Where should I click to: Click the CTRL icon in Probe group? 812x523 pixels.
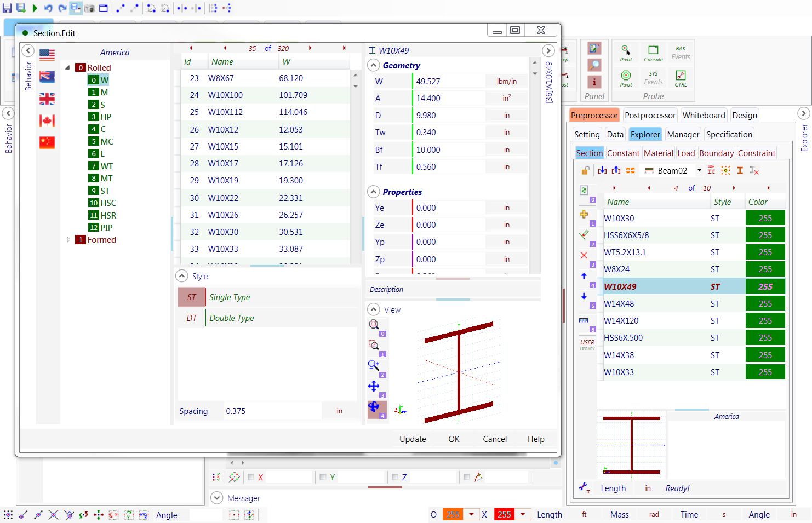click(x=681, y=78)
